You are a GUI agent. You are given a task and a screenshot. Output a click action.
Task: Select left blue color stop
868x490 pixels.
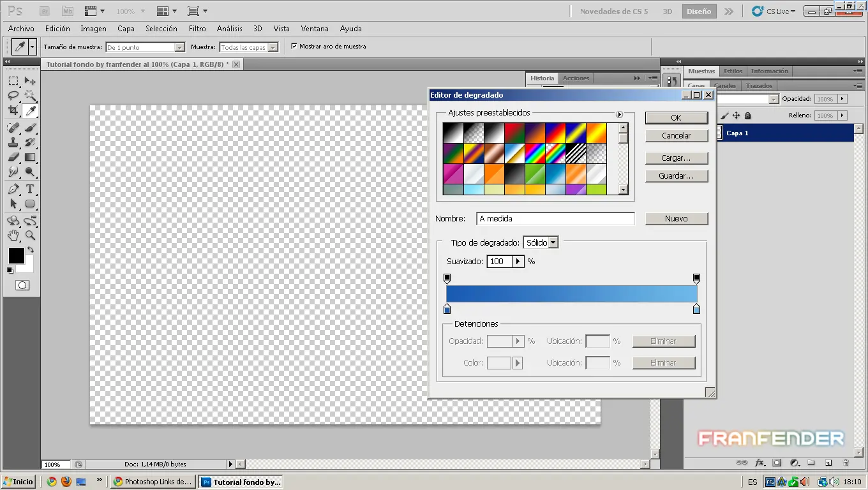(x=447, y=309)
